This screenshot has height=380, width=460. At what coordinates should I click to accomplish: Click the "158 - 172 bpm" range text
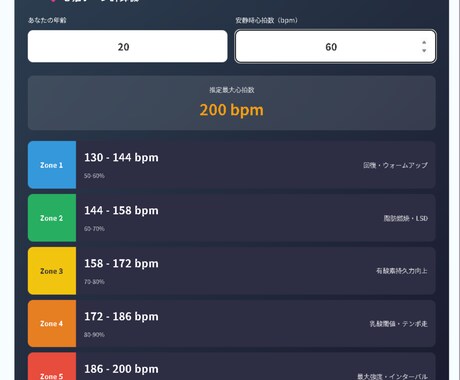pos(121,263)
